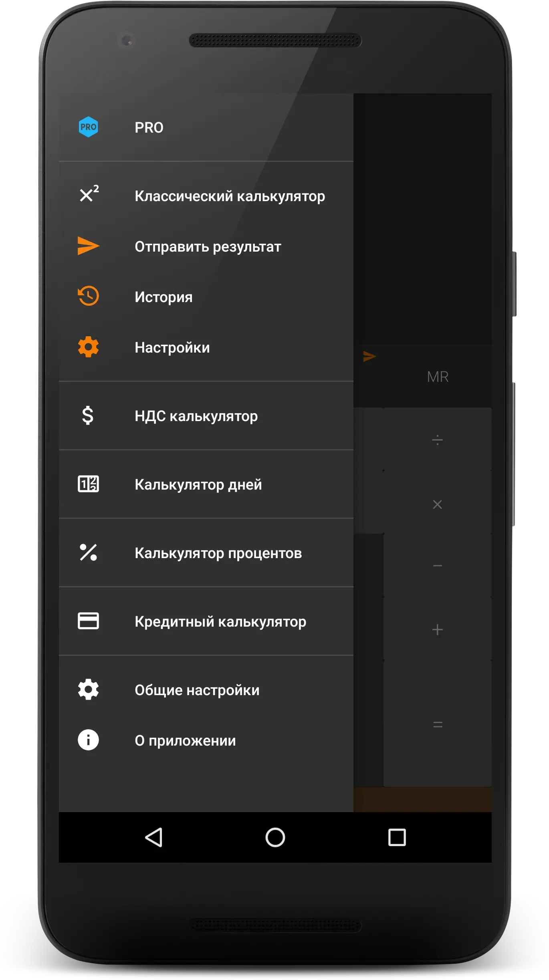Viewport: 549px width, 980px height.
Task: Tap the blue PRO hexagon badge icon
Action: point(88,127)
